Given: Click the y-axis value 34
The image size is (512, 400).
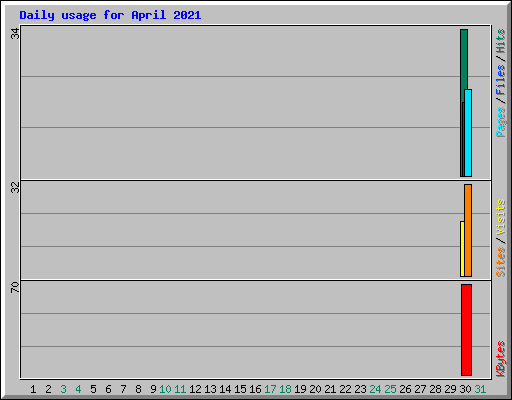Looking at the screenshot, I should 15,33.
